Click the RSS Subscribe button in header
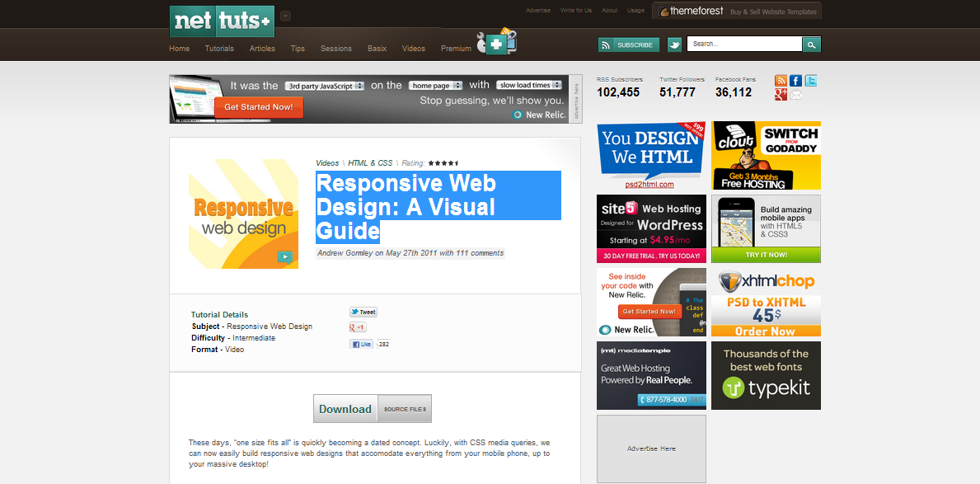 pos(628,45)
